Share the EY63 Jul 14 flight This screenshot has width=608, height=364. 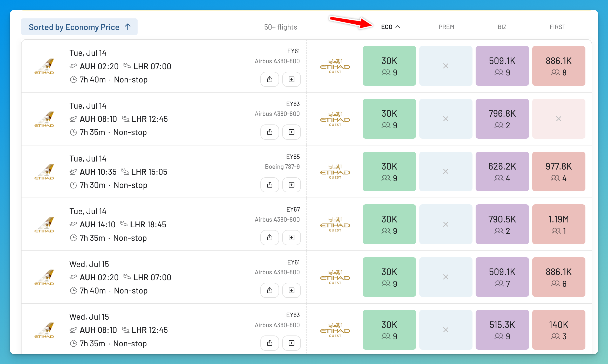pos(270,132)
